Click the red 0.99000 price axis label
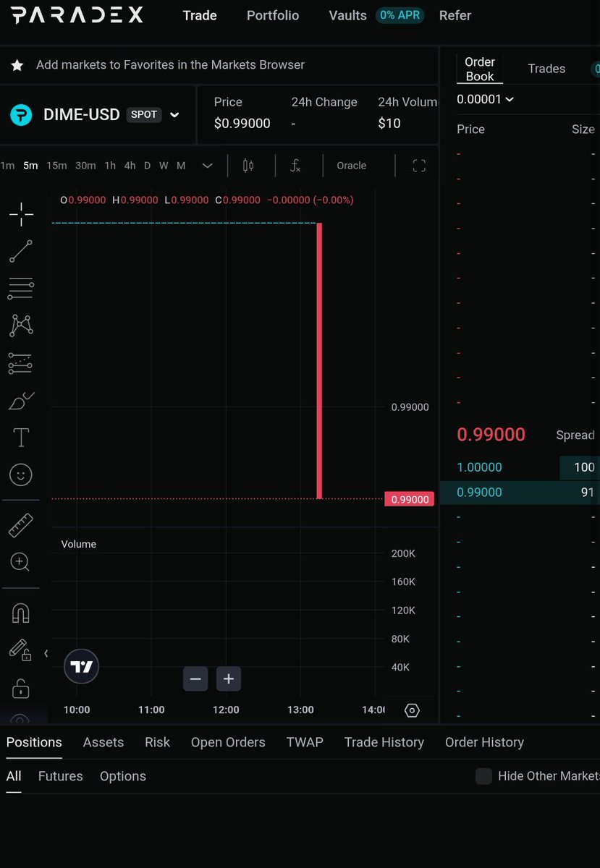The width and height of the screenshot is (600, 868). pos(410,499)
